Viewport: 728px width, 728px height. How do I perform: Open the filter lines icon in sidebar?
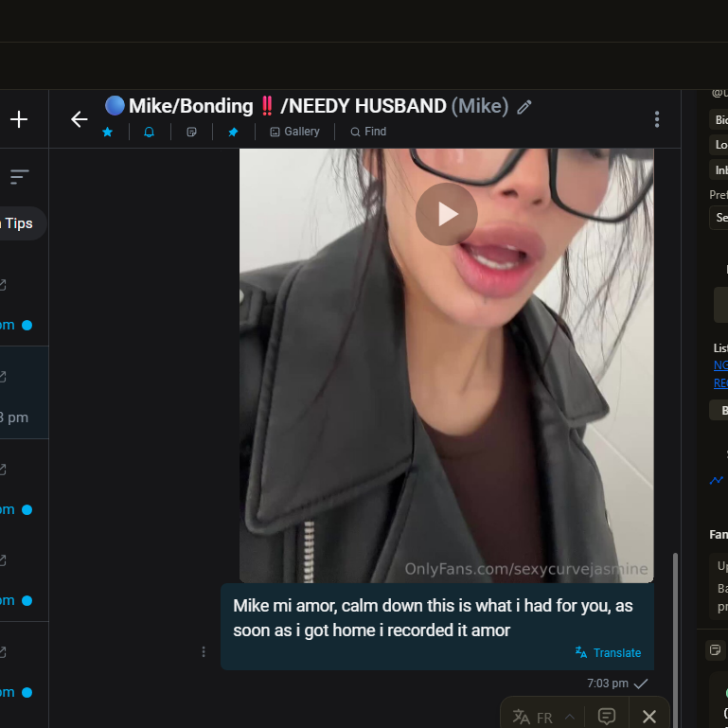[20, 176]
